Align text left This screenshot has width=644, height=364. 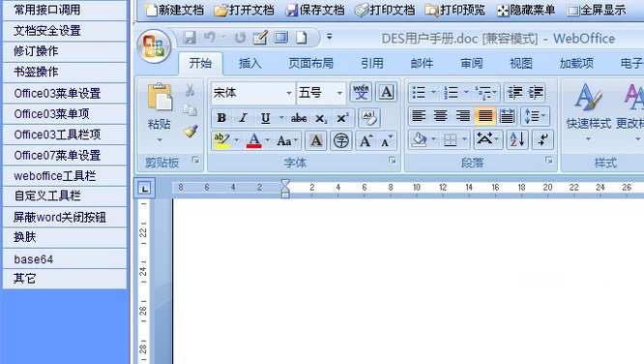click(x=418, y=116)
